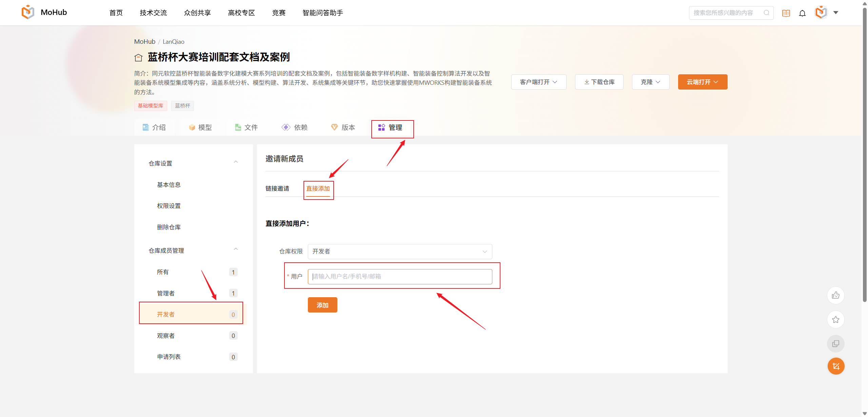This screenshot has height=417, width=868.
Task: Select the 直接添加 tab
Action: tap(318, 189)
